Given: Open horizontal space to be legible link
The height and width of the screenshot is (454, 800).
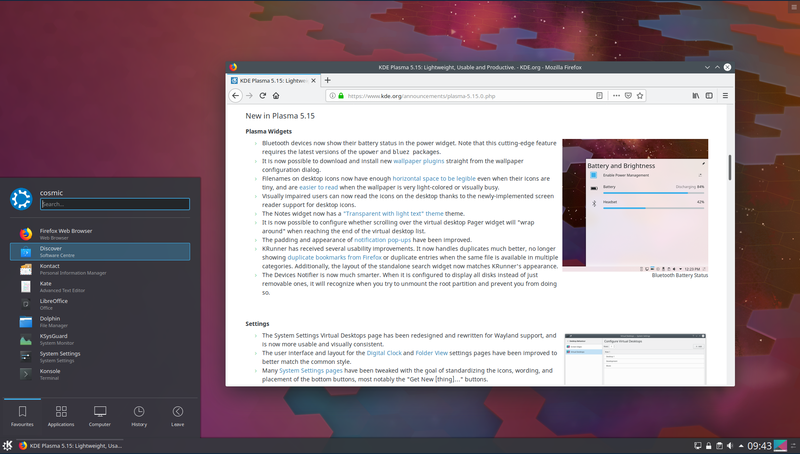Looking at the screenshot, I should pyautogui.click(x=434, y=179).
